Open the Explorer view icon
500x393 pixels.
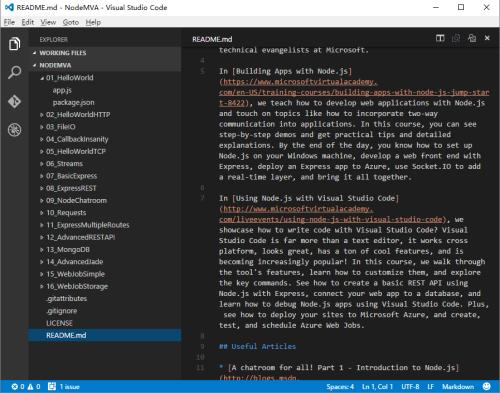pyautogui.click(x=14, y=44)
